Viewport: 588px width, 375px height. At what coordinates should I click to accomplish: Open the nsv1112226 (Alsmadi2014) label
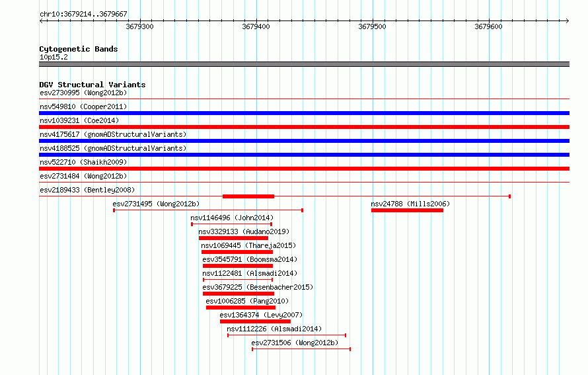[x=274, y=329]
